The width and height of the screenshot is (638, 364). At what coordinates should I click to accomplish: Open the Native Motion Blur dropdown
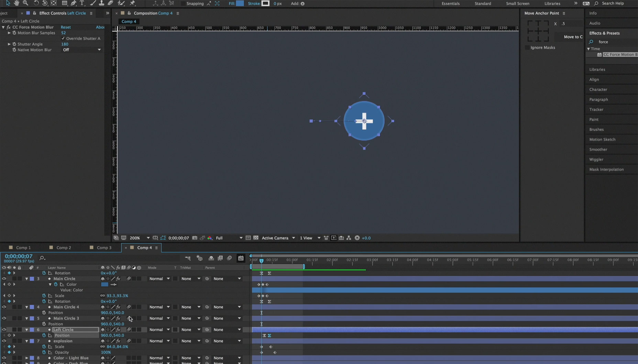pyautogui.click(x=81, y=50)
